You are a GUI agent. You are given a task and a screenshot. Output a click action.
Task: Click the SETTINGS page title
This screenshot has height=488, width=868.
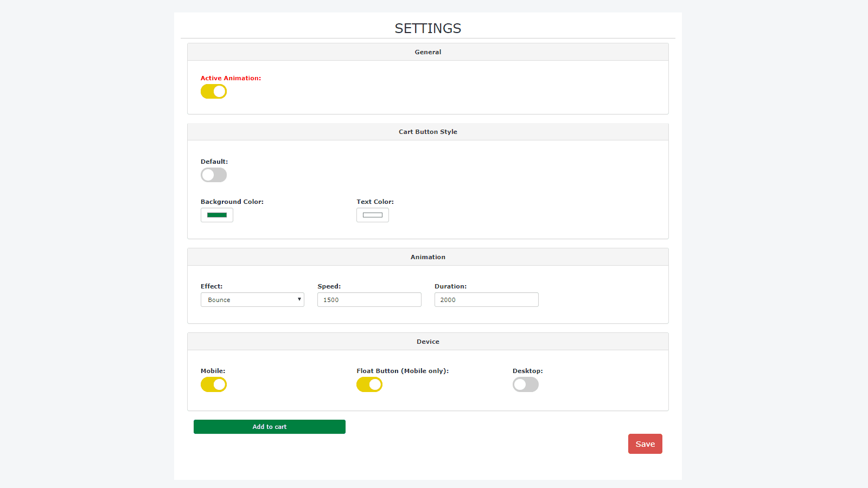pyautogui.click(x=427, y=28)
